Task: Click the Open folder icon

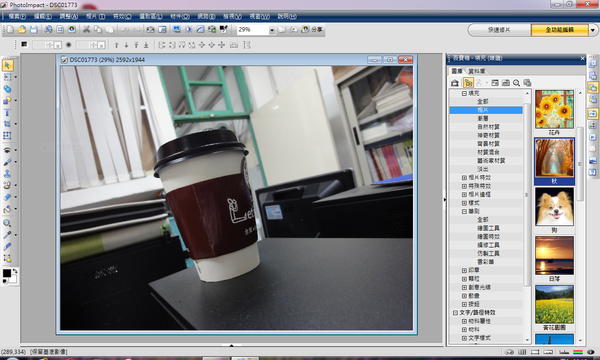Action: [22, 29]
